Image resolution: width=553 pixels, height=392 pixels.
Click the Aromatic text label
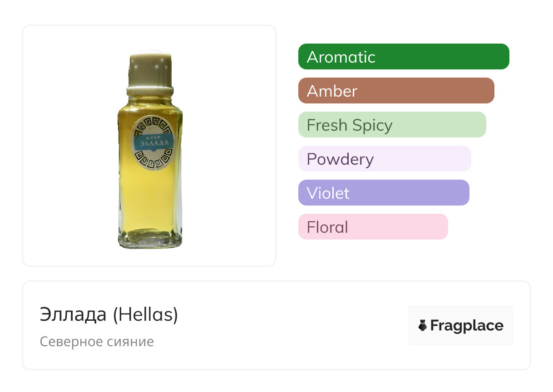(x=341, y=57)
